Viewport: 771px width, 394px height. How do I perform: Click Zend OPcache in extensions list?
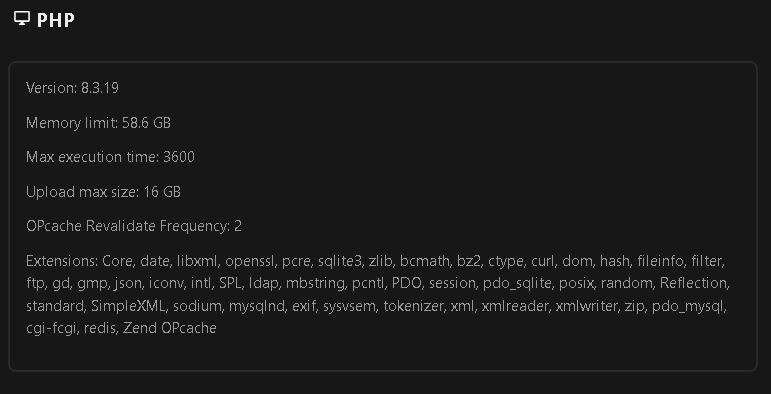click(170, 329)
